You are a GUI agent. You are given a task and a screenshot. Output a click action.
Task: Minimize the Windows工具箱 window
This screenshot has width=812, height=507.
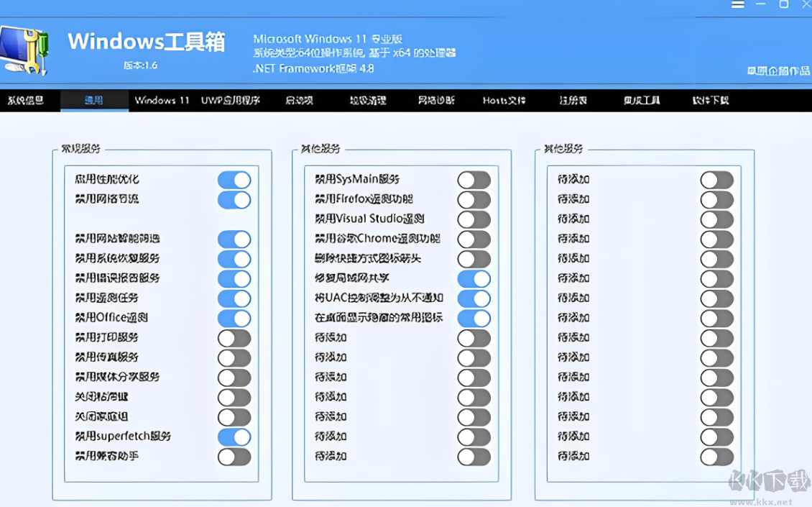point(761,4)
